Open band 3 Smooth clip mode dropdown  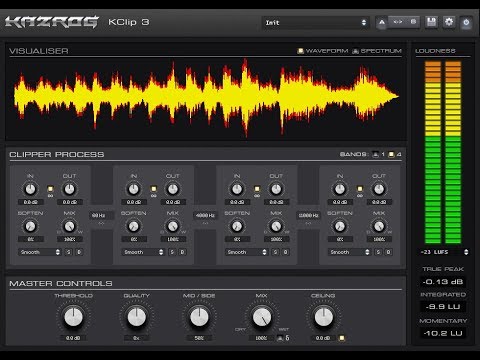pos(246,252)
